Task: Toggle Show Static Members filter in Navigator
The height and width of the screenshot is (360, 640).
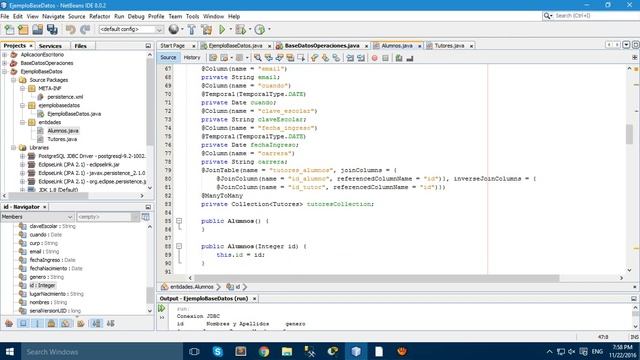Action: pos(37,323)
